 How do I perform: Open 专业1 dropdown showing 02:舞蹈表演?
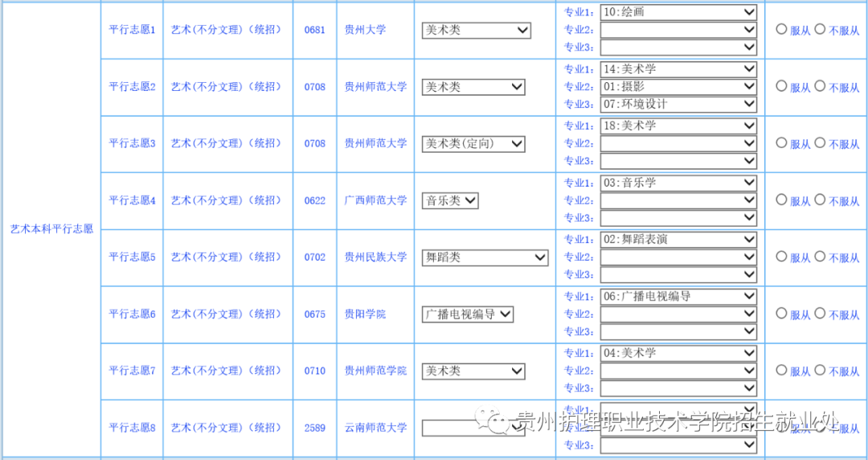(678, 239)
